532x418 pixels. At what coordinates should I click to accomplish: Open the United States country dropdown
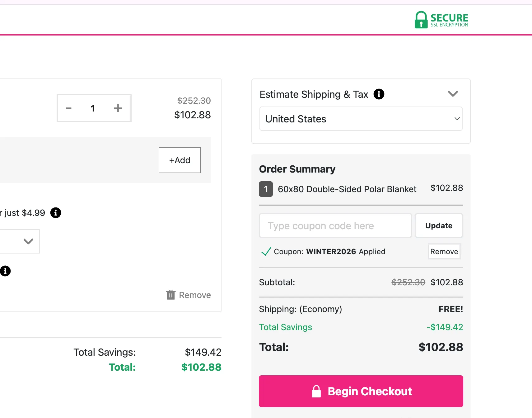pos(361,119)
